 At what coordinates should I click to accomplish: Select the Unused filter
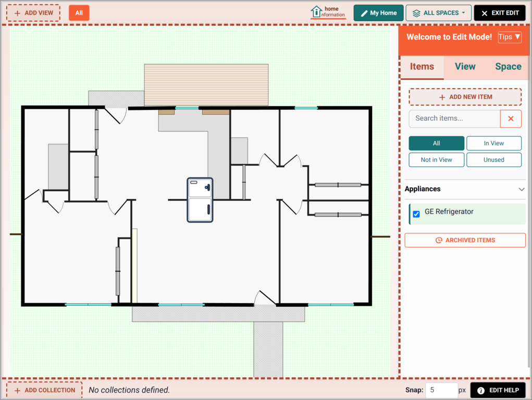click(x=493, y=160)
